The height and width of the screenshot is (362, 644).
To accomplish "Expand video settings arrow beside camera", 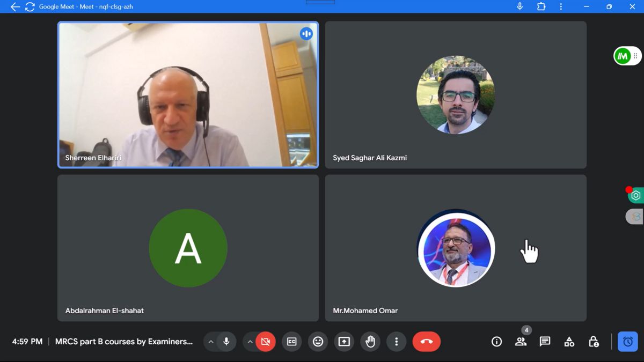I will tap(250, 342).
